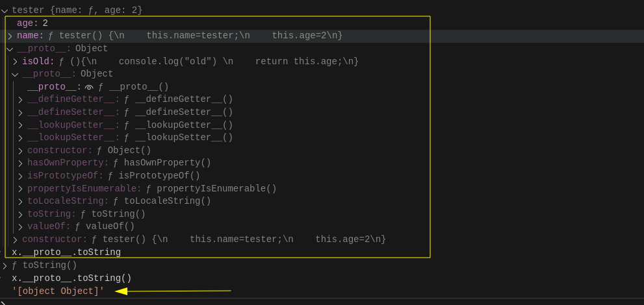Expand the isOld function entry
Image resolution: width=644 pixels, height=305 pixels.
pyautogui.click(x=16, y=62)
